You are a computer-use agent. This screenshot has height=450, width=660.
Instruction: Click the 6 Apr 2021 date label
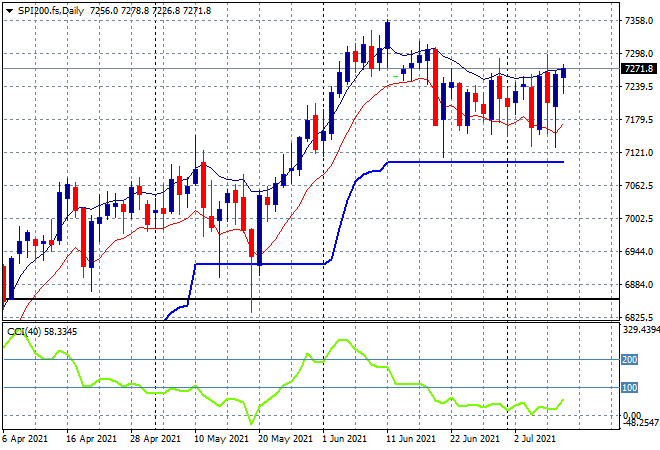[25, 439]
